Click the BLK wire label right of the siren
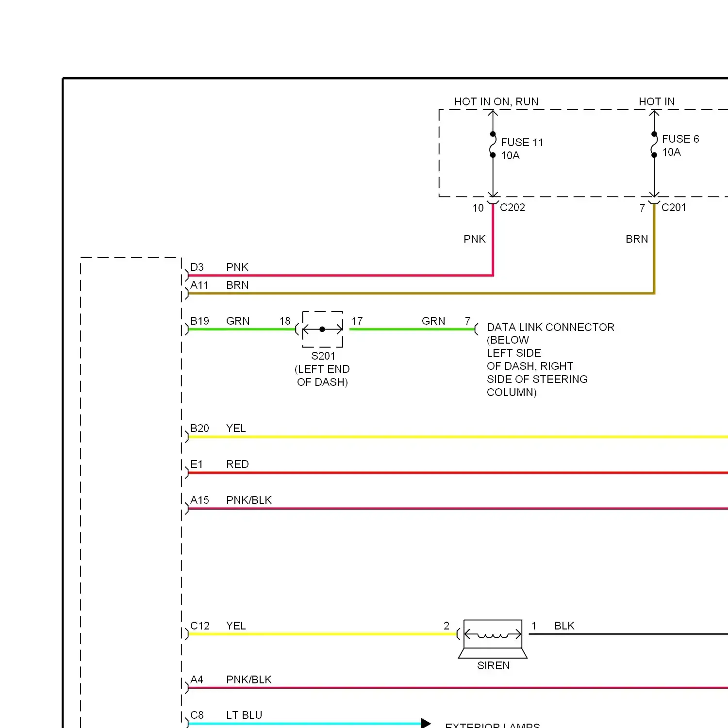This screenshot has width=728, height=728. [564, 626]
